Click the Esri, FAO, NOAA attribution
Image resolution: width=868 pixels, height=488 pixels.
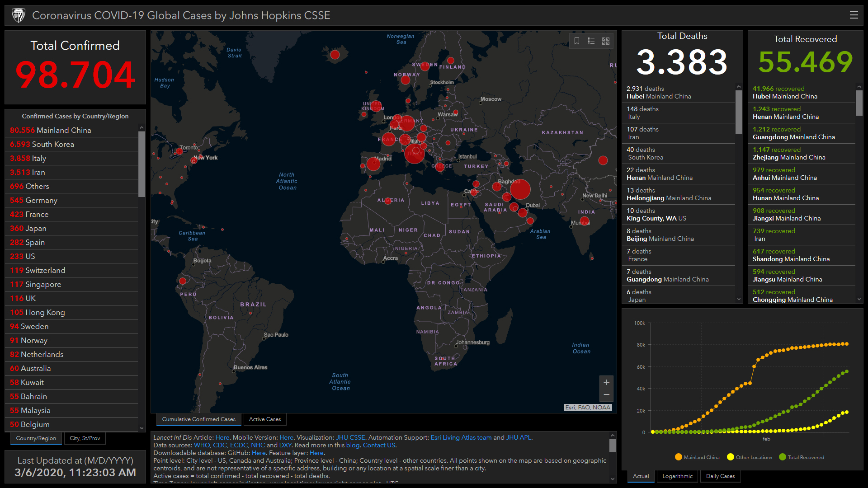588,408
